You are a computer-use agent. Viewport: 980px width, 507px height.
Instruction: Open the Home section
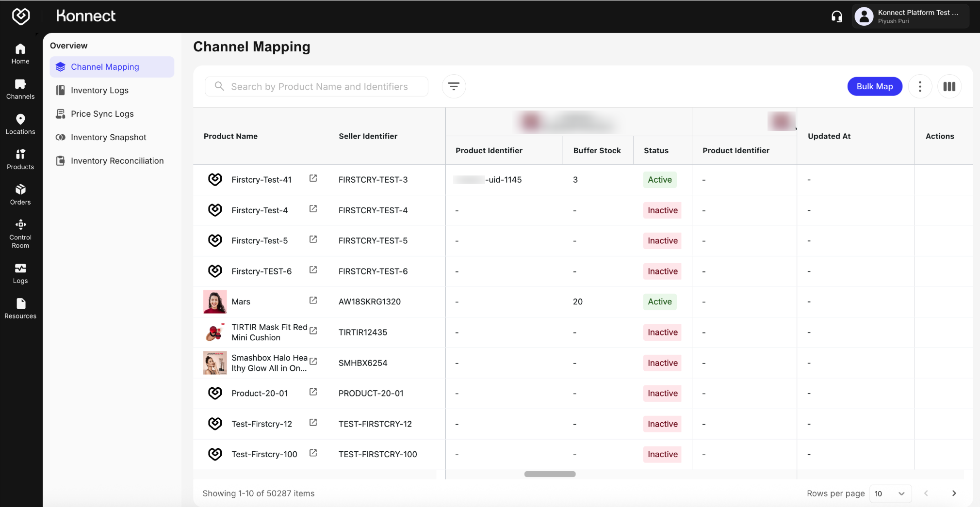click(20, 54)
